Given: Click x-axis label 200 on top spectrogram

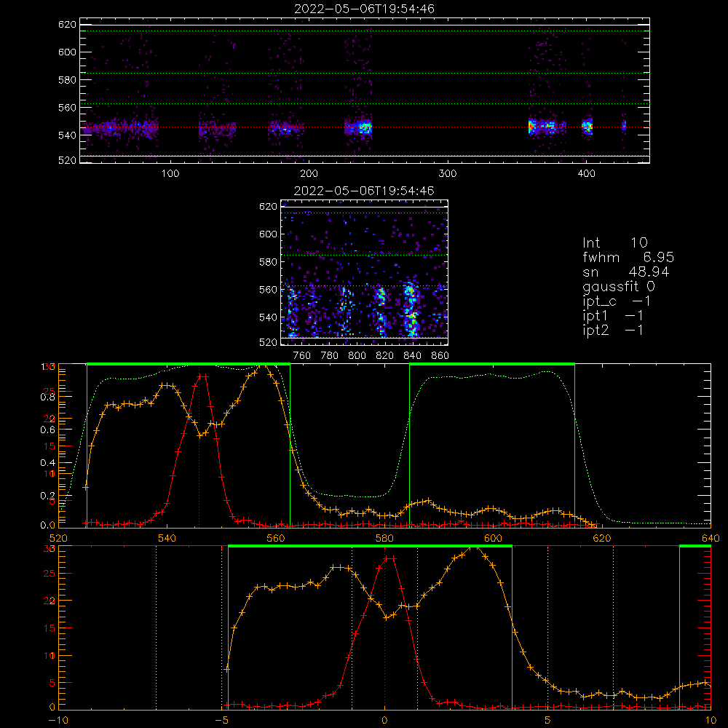Looking at the screenshot, I should click(x=309, y=174).
